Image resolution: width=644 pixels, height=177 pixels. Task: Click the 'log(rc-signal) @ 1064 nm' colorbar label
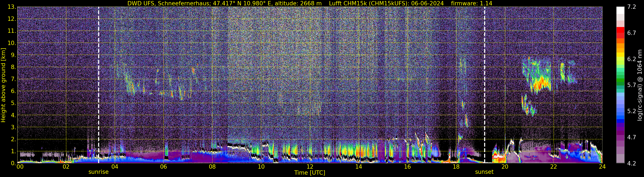(x=640, y=85)
